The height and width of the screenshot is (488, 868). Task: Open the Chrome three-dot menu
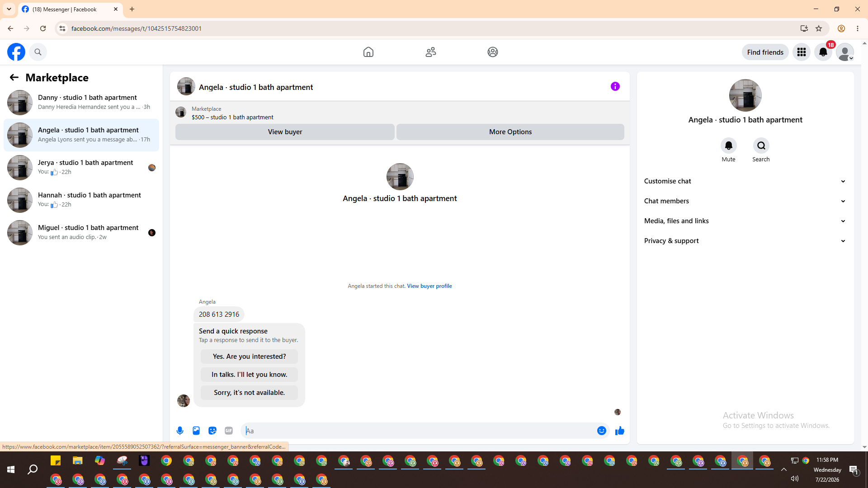[x=858, y=28]
